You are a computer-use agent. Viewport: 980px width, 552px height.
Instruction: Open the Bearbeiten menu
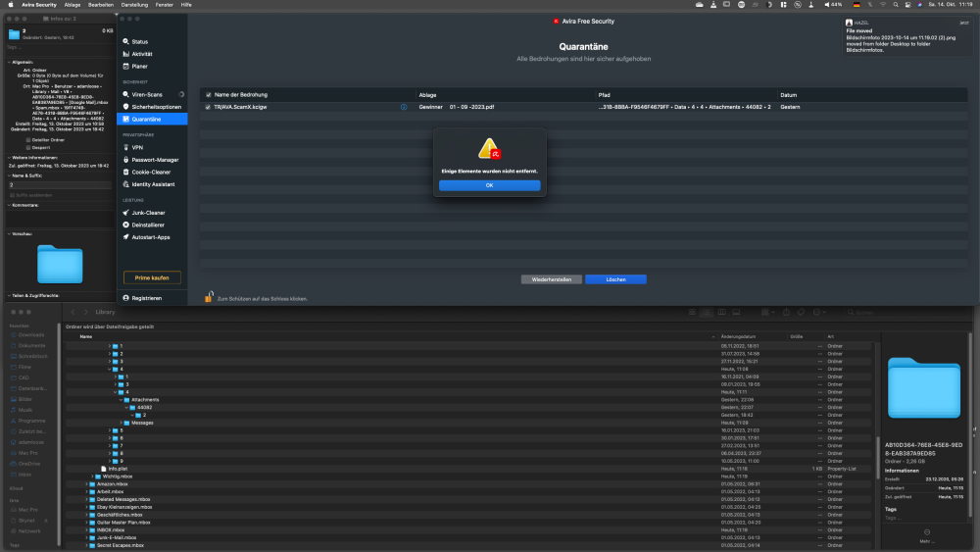click(101, 4)
